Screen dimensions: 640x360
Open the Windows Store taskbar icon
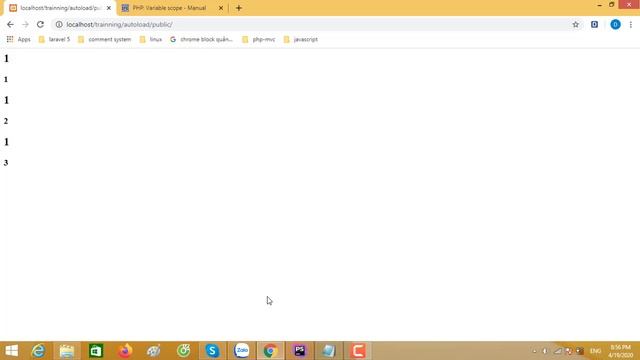click(96, 351)
